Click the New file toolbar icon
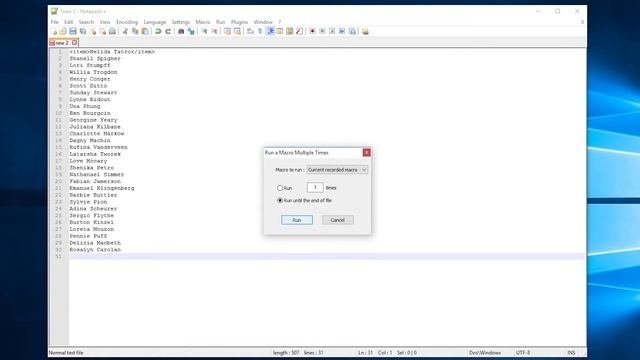This screenshot has height=360, width=640. pyautogui.click(x=54, y=31)
